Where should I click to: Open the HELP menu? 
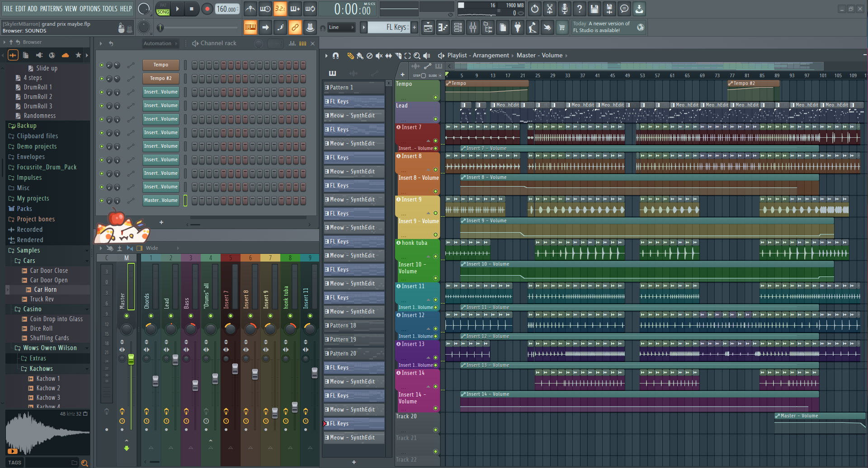pyautogui.click(x=126, y=9)
